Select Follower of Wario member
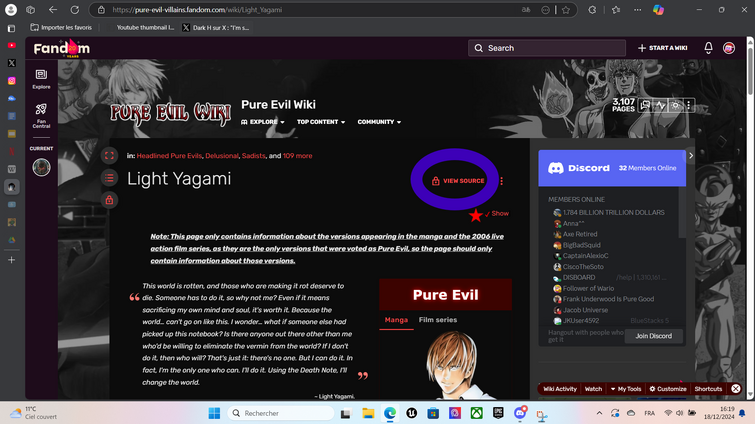The image size is (755, 424). pyautogui.click(x=588, y=288)
